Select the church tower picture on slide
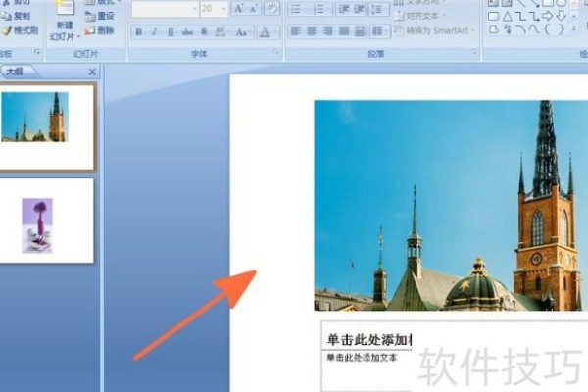 [451, 206]
